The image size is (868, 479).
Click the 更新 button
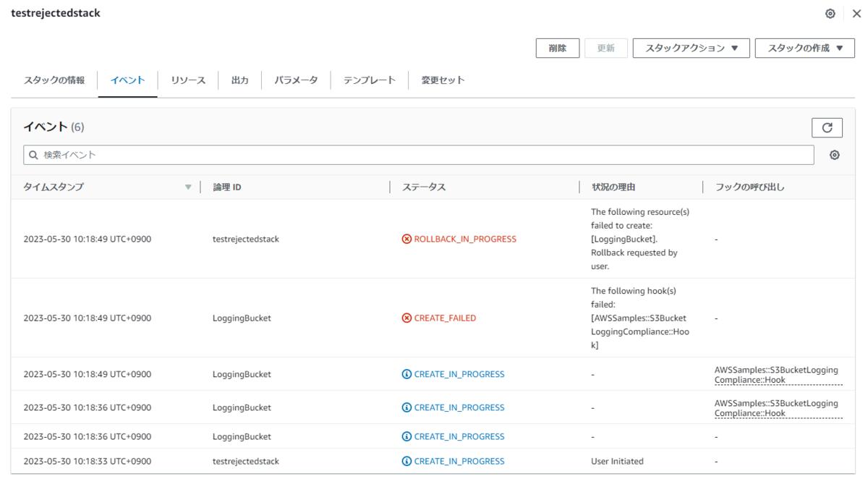pyautogui.click(x=606, y=48)
